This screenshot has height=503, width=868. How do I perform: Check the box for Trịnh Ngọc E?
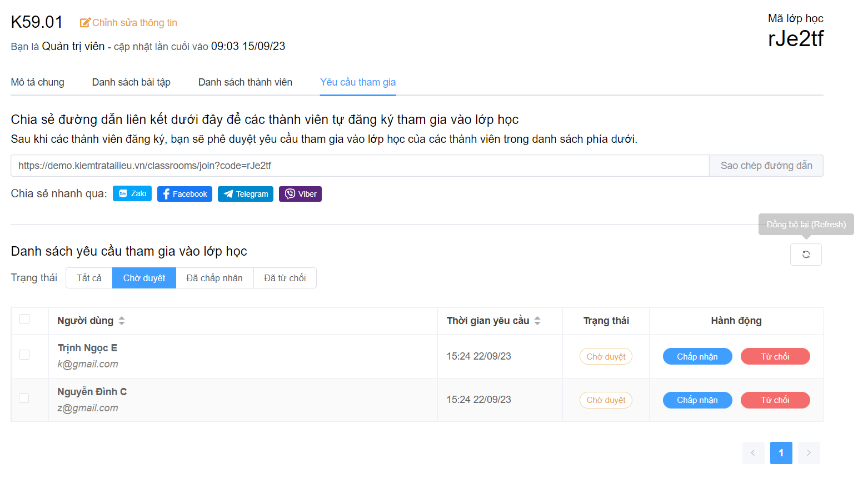coord(24,355)
